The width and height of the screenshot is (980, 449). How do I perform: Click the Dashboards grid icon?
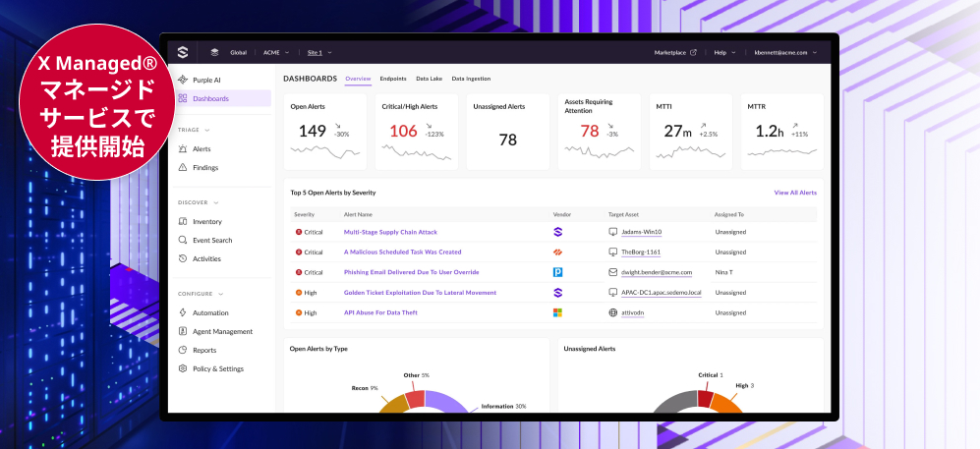point(183,98)
